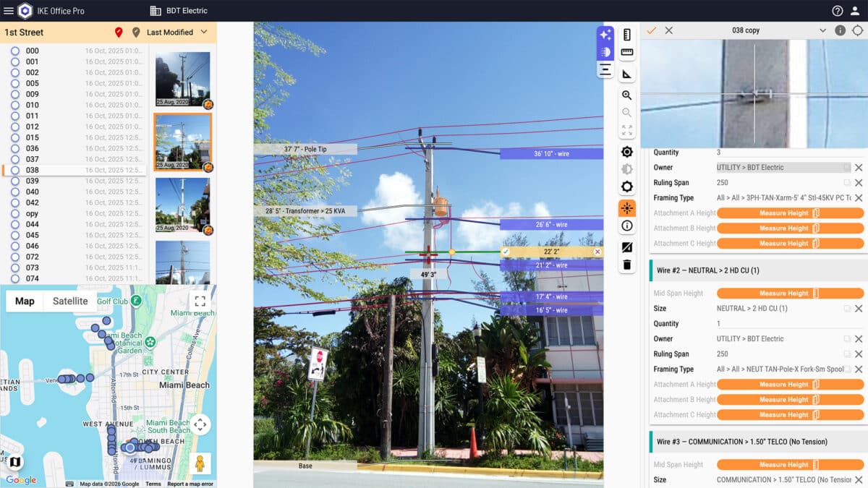Open the first pole photo thumbnail

182,80
